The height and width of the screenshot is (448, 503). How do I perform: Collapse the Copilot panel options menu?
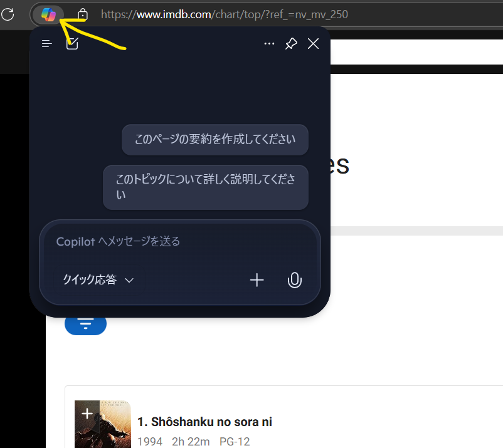[x=269, y=43]
